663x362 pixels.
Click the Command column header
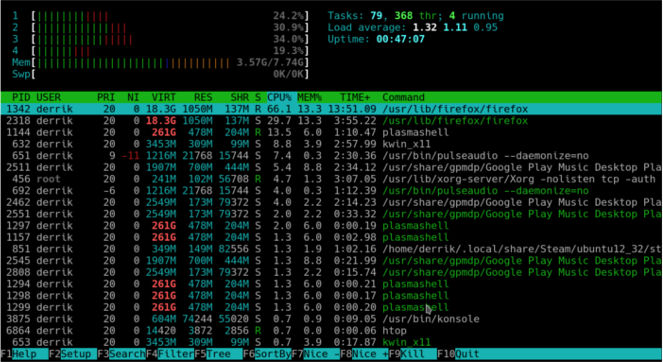(403, 97)
